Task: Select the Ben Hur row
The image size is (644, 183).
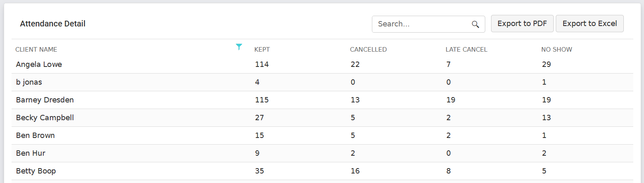Action: click(x=322, y=154)
